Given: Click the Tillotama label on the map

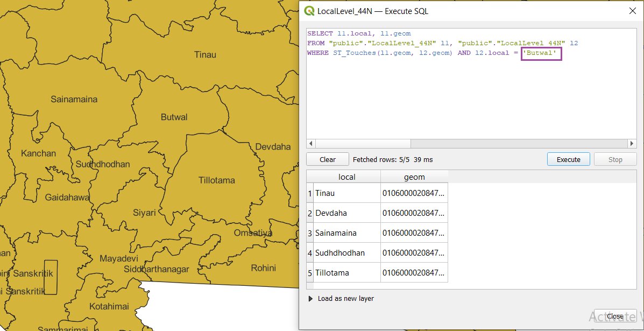Looking at the screenshot, I should pos(217,180).
